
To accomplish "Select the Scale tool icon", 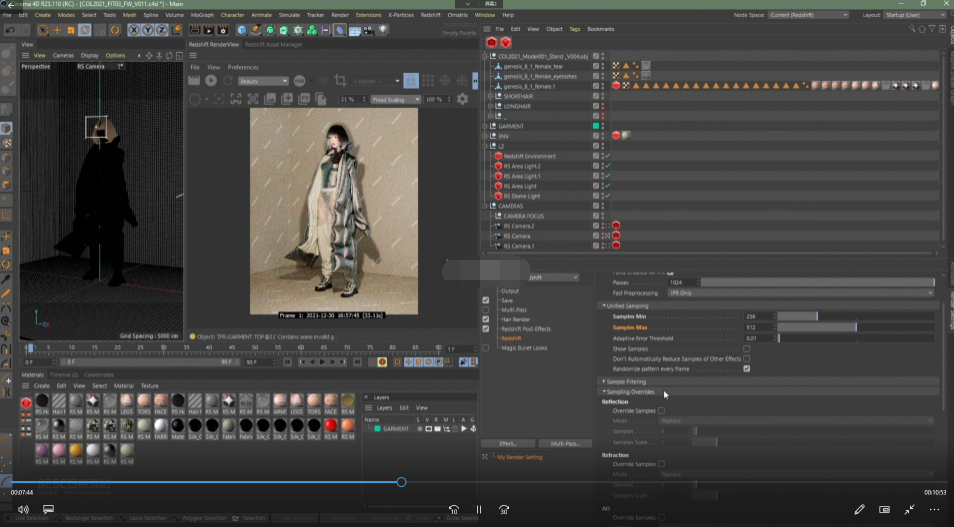I will 71,30.
